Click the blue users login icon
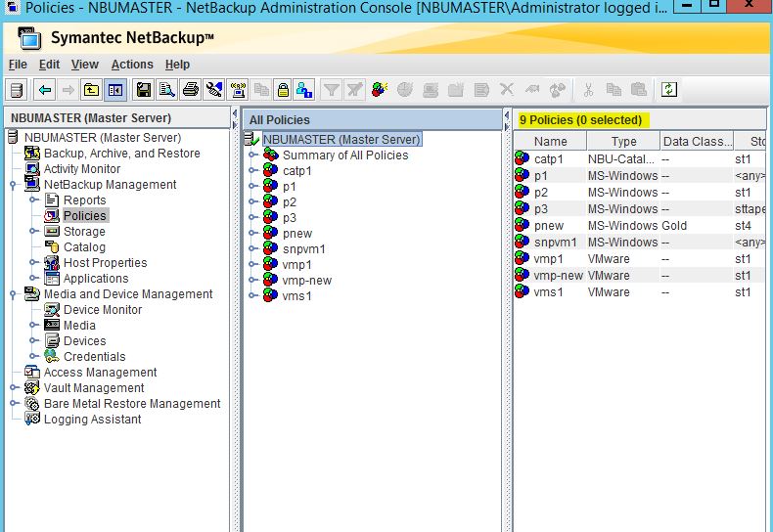 click(x=304, y=90)
